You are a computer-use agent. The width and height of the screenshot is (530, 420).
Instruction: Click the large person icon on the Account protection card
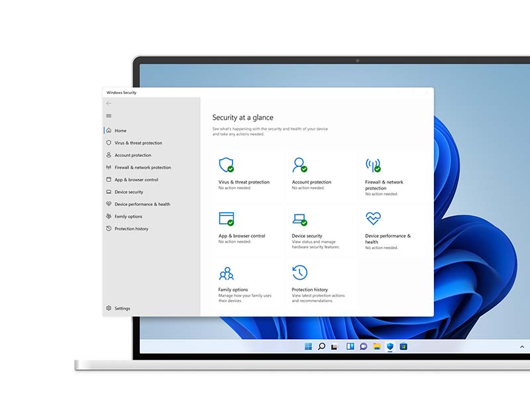[299, 165]
